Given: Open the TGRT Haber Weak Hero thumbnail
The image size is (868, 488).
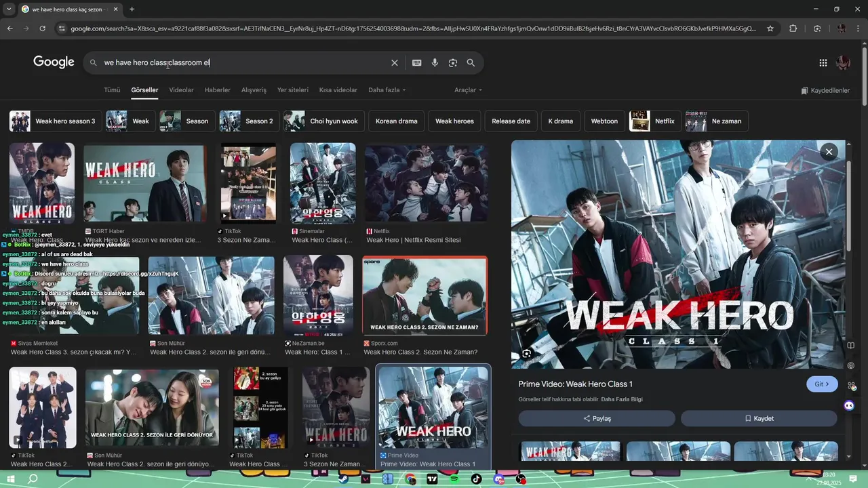Looking at the screenshot, I should pos(145,183).
